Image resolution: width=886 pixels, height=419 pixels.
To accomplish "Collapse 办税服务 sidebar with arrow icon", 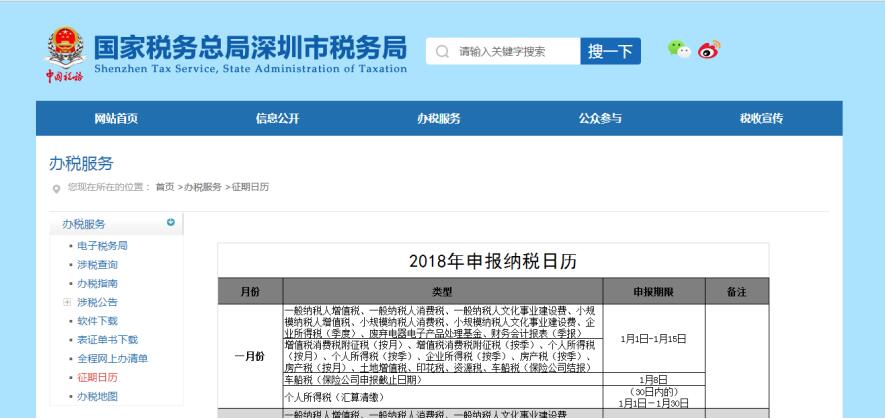I will 171,222.
